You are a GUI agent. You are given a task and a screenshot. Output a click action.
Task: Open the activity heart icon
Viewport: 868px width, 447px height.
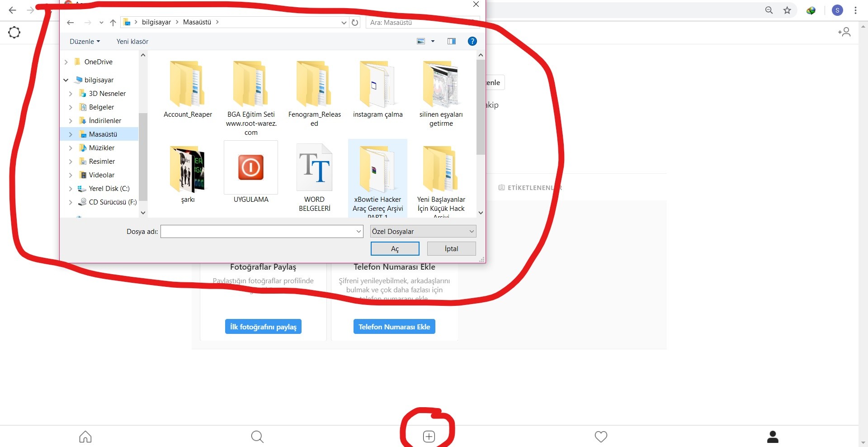pos(601,437)
